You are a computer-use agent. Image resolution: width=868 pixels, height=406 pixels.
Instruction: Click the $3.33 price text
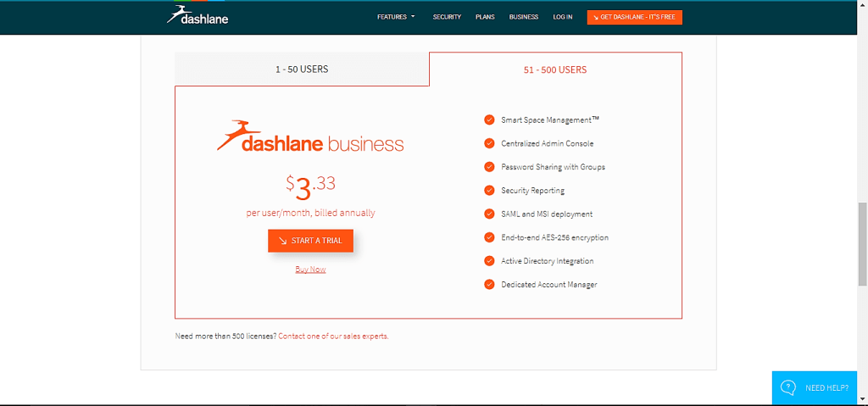click(310, 188)
